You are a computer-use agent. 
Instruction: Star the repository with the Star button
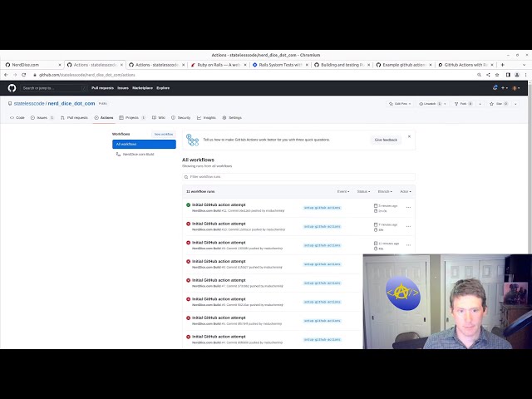click(499, 104)
